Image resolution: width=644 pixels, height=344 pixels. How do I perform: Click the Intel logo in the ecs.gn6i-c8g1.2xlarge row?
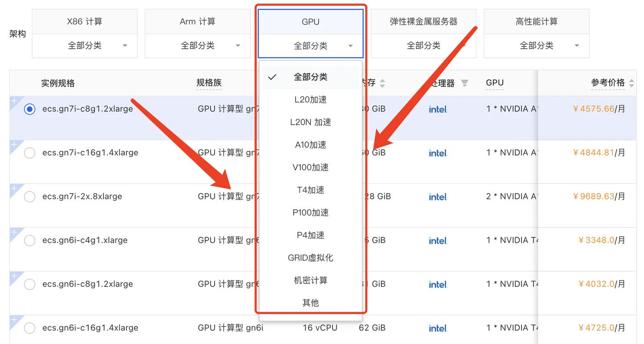pyautogui.click(x=438, y=284)
